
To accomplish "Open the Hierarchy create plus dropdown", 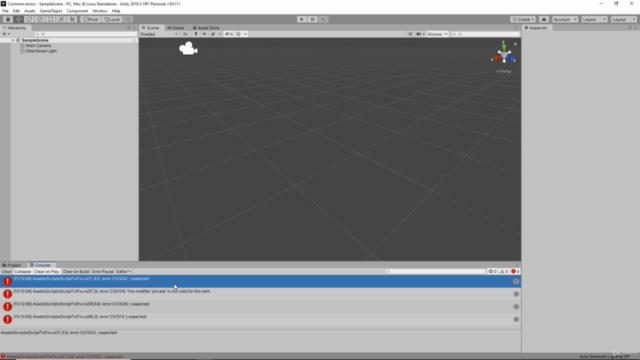I will click(6, 34).
